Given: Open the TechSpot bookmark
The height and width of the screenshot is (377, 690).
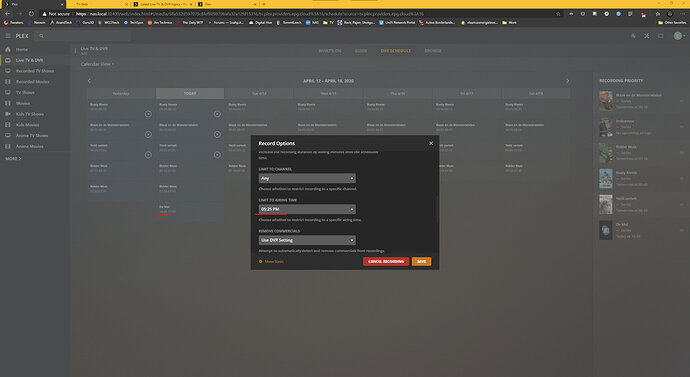Looking at the screenshot, I should 133,22.
